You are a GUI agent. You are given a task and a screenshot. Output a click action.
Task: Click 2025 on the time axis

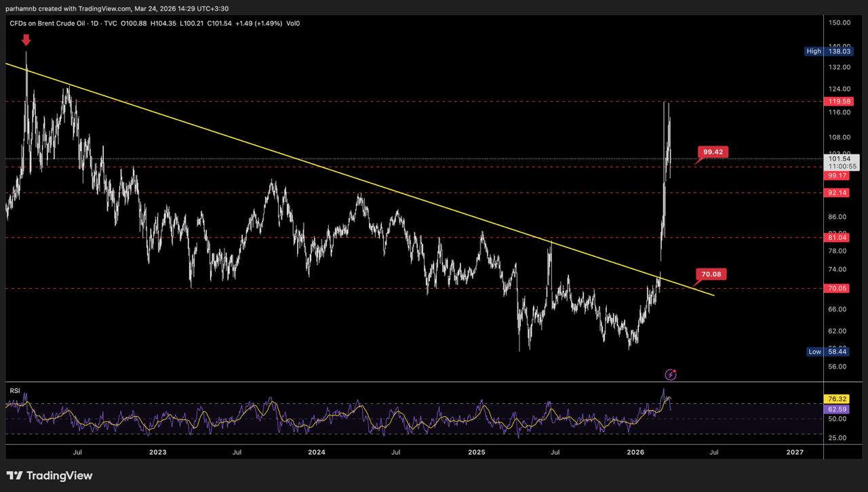(476, 452)
